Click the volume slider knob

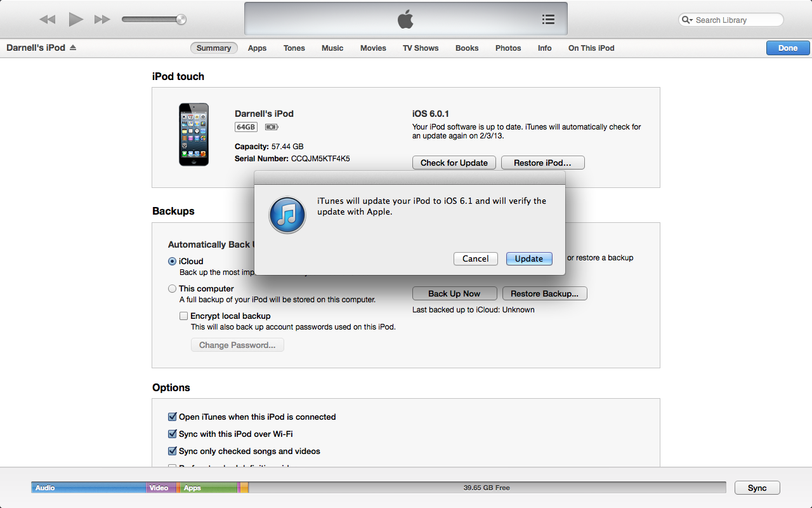click(x=181, y=20)
